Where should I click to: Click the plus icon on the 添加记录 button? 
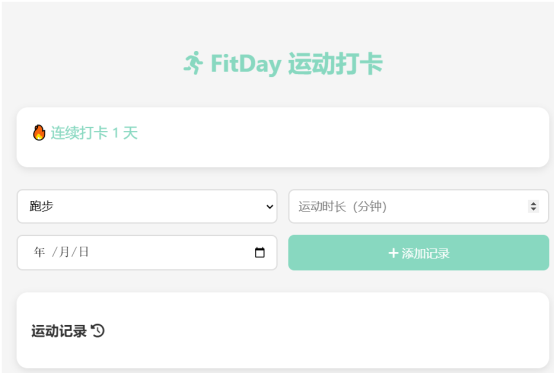(393, 253)
